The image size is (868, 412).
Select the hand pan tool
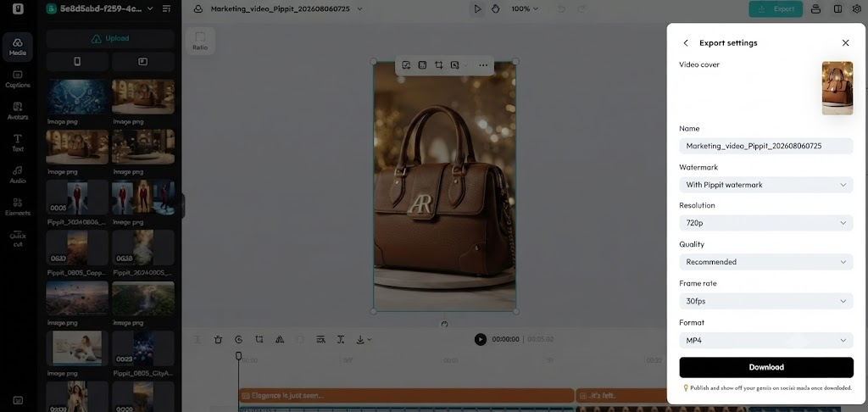[495, 8]
